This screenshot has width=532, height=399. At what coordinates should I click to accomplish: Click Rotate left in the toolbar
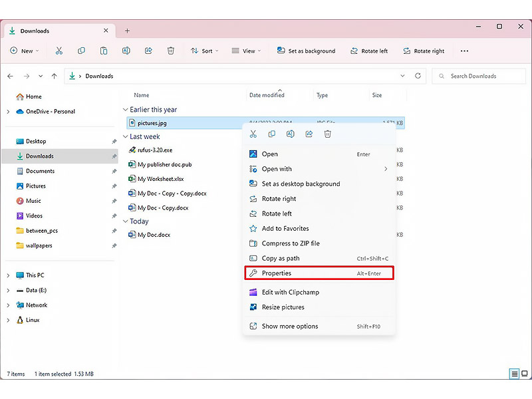point(369,51)
